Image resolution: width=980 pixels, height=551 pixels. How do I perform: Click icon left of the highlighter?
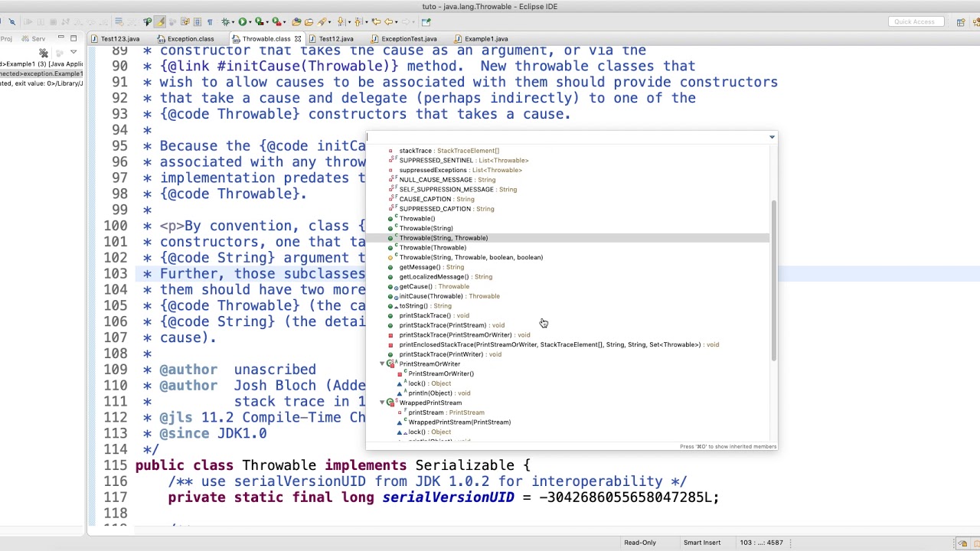tap(148, 21)
